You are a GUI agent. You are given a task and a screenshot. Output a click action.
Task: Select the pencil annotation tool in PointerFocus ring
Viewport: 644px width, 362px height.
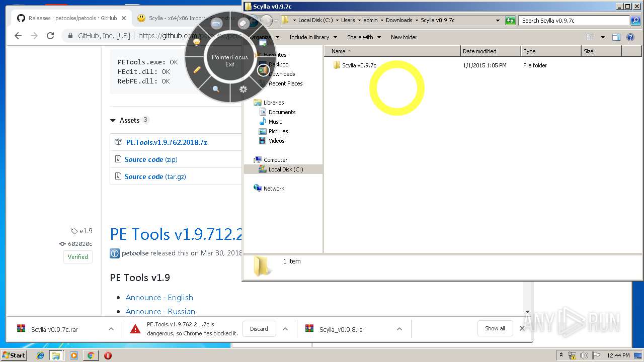point(197,70)
